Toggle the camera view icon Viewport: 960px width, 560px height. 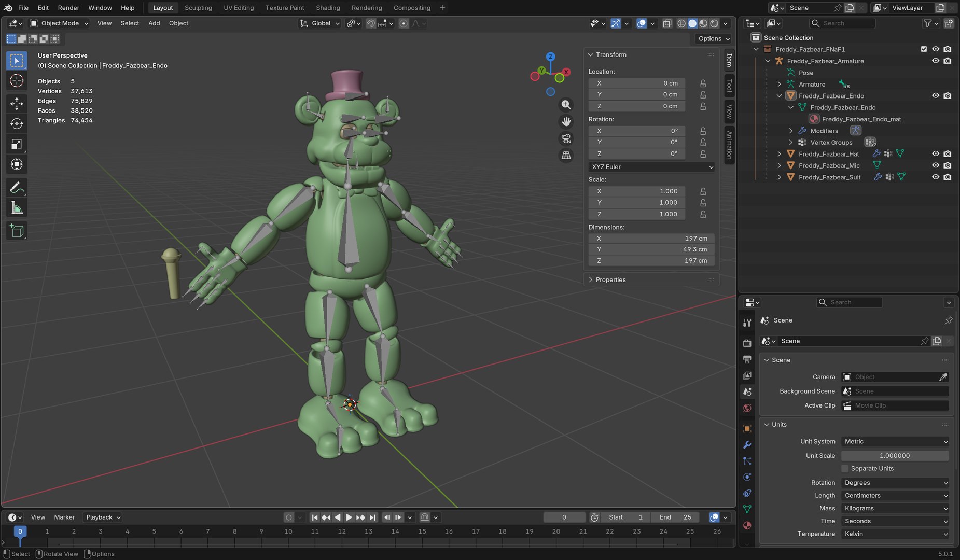tap(566, 138)
